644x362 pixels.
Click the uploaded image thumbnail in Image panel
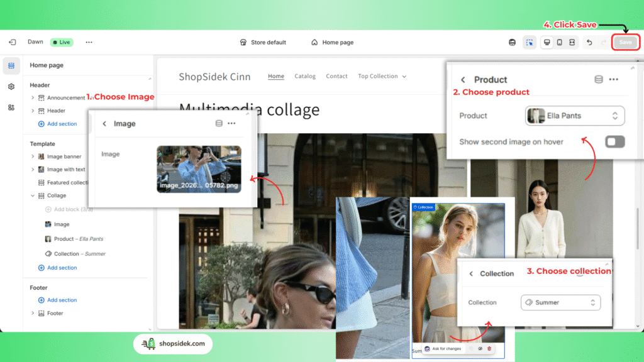(199, 168)
